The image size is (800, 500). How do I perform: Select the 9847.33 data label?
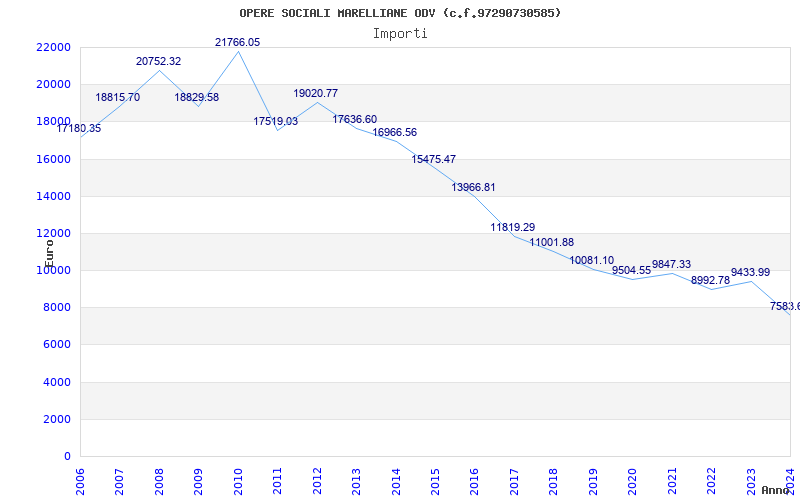[671, 264]
